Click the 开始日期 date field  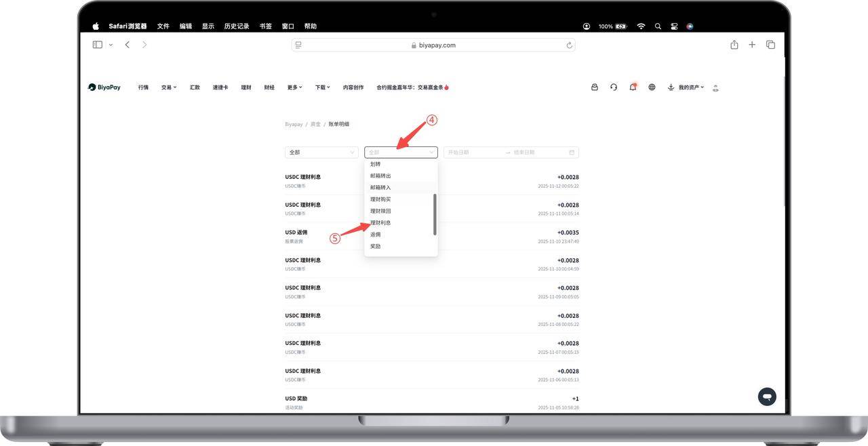click(473, 153)
